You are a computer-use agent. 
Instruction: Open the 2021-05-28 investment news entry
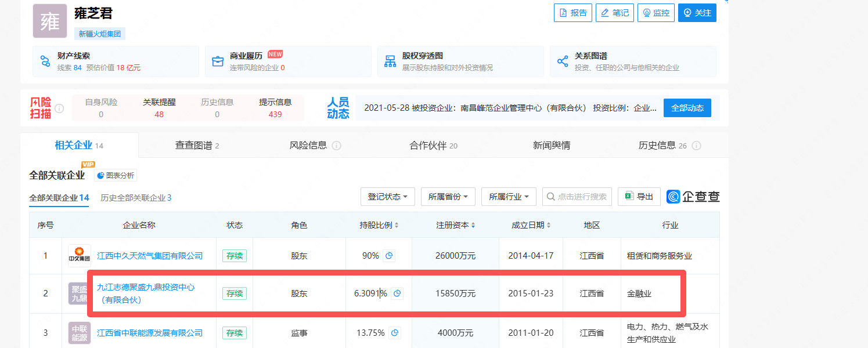(510, 108)
